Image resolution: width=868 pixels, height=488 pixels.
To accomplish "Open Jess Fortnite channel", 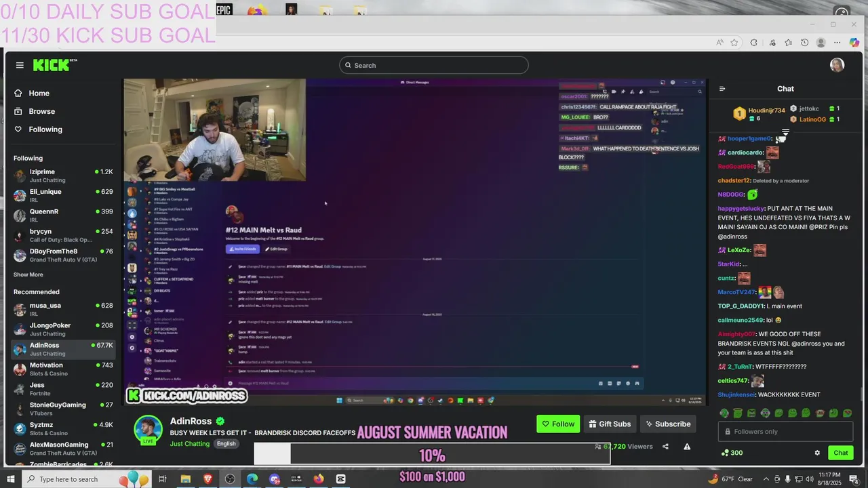I will (63, 389).
